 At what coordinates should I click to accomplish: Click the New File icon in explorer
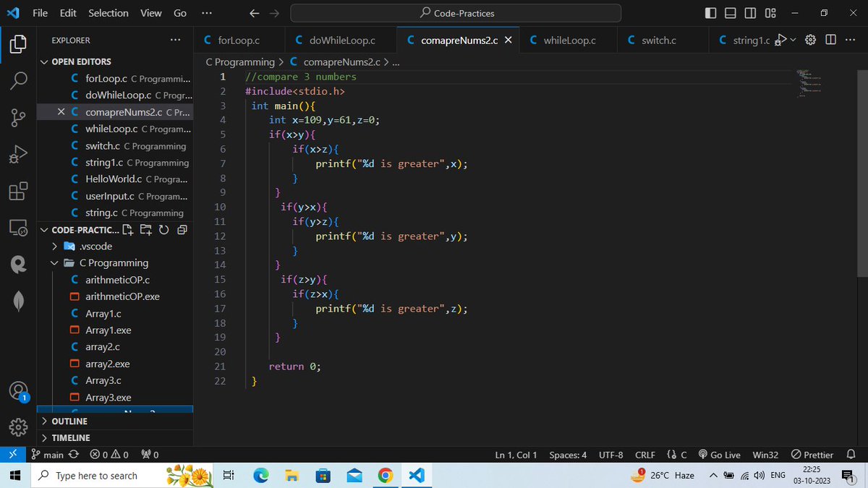[128, 230]
